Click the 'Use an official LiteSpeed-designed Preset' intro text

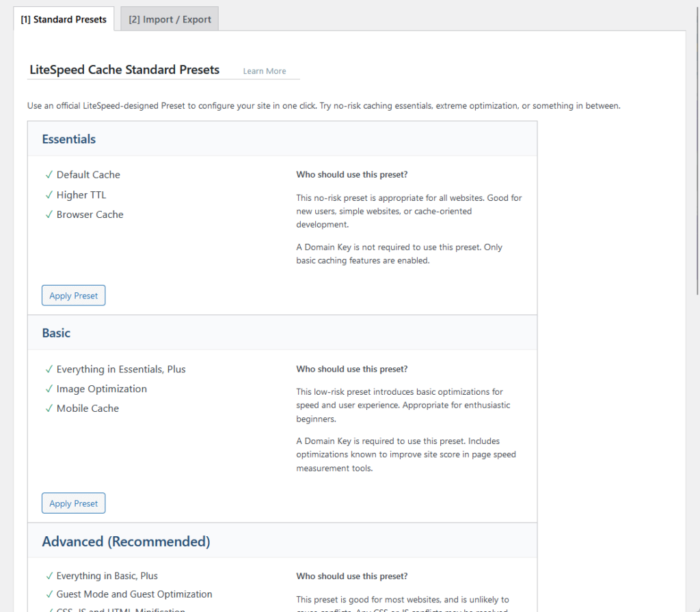(323, 106)
